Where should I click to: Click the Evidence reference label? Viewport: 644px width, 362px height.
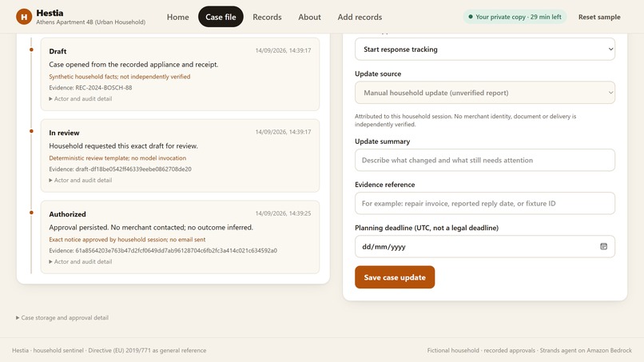pos(385,185)
